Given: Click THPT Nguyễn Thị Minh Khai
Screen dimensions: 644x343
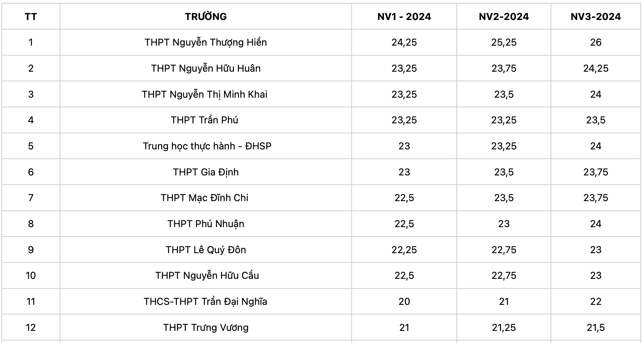Looking at the screenshot, I should coord(204,94).
